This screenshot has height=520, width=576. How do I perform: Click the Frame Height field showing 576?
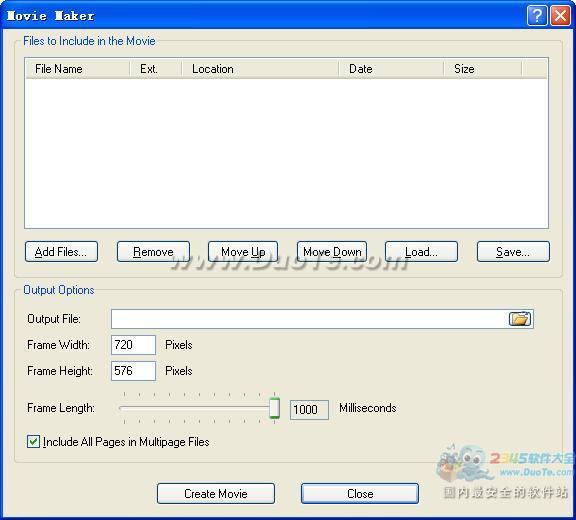(133, 371)
